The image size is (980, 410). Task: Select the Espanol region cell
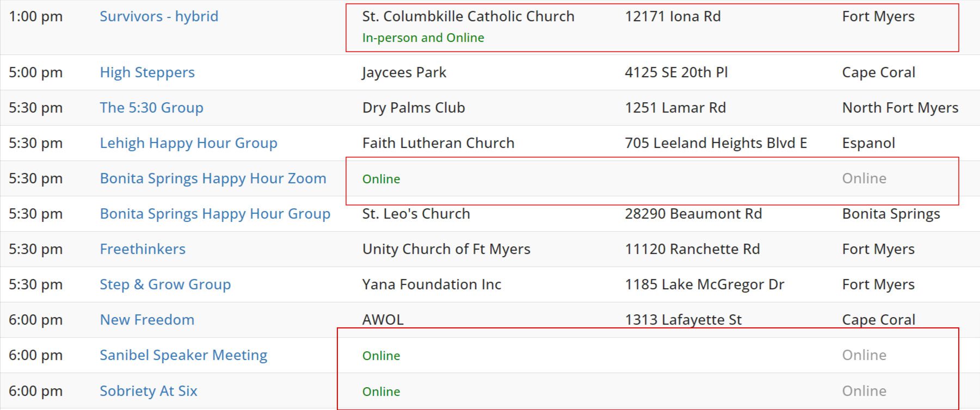pyautogui.click(x=868, y=143)
